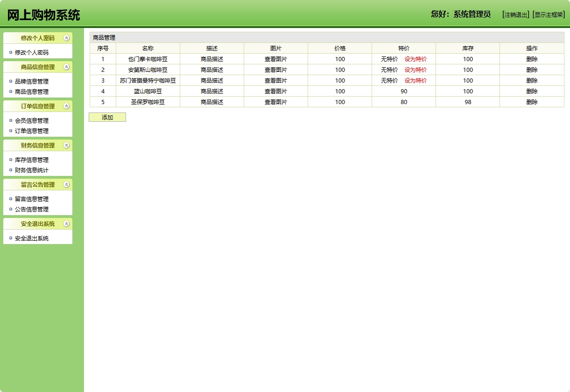Click the 无特价 text for 安第斯山咖啡豆
This screenshot has width=570, height=392.
point(389,70)
